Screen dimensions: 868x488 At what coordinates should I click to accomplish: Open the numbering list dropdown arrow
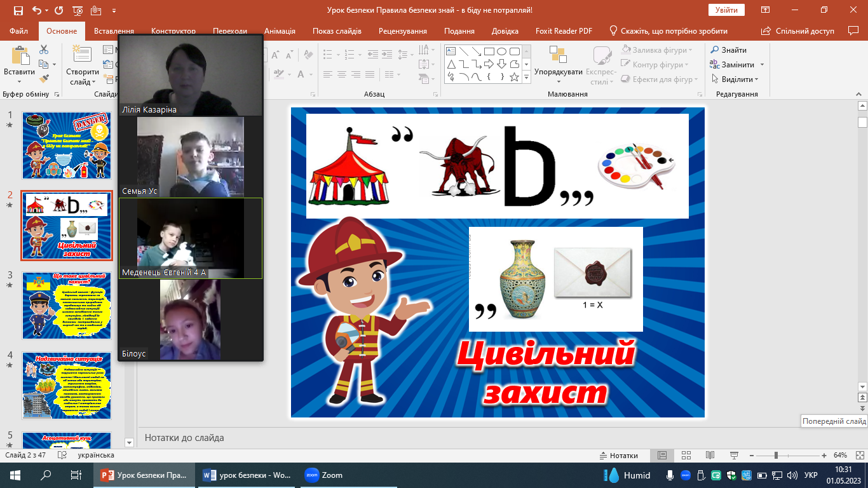[359, 54]
